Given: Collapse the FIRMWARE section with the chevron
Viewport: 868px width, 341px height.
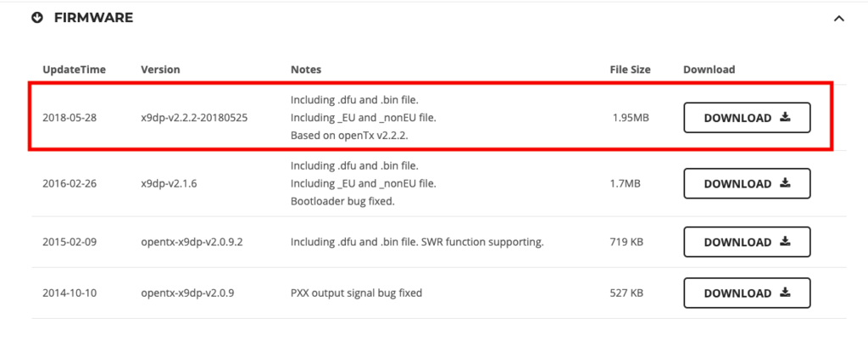Looking at the screenshot, I should (838, 18).
